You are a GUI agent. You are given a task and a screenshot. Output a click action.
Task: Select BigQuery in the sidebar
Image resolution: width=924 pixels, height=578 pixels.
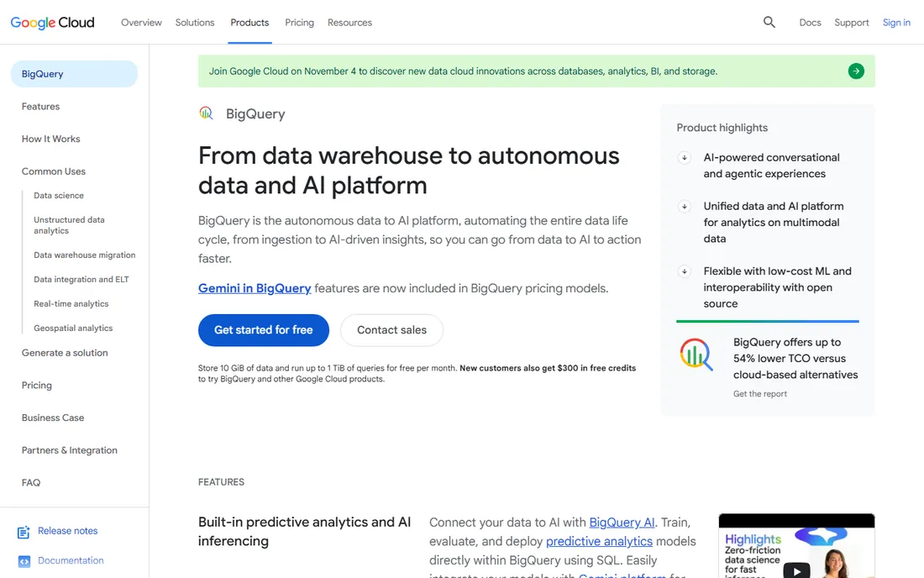pos(74,74)
